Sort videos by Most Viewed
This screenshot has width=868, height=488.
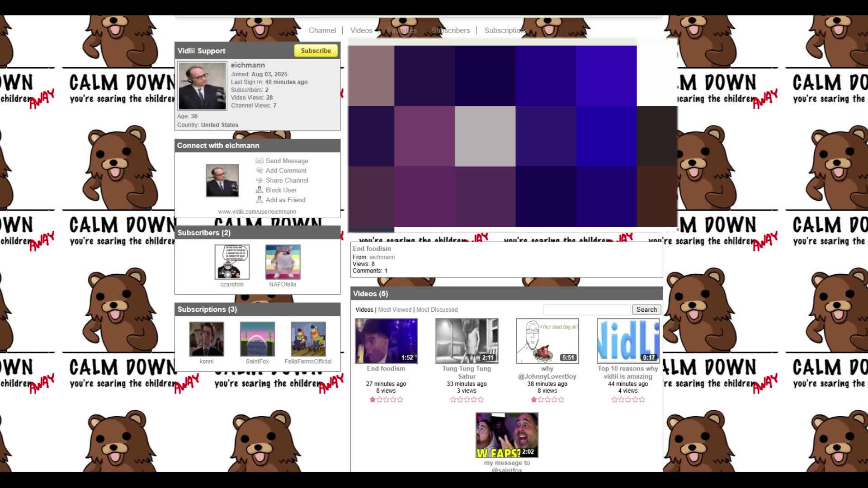395,310
